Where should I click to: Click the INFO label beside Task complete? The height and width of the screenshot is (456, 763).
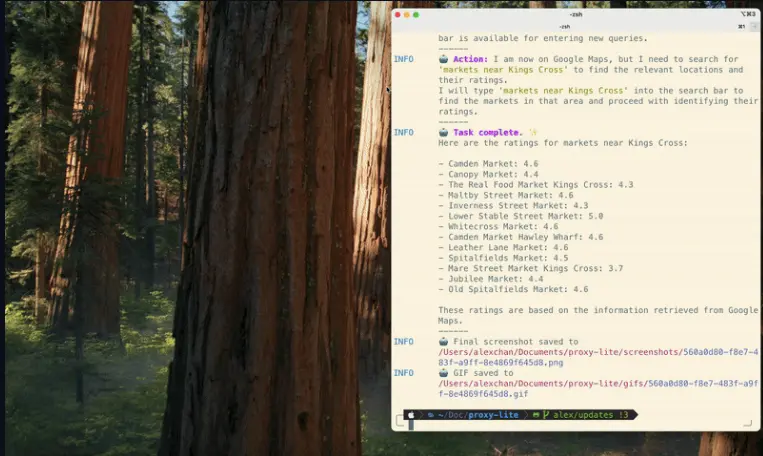(x=404, y=132)
